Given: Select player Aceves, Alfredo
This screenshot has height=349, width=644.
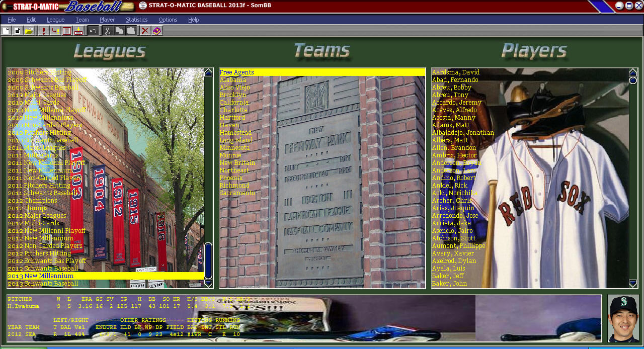Looking at the screenshot, I should click(x=454, y=110).
